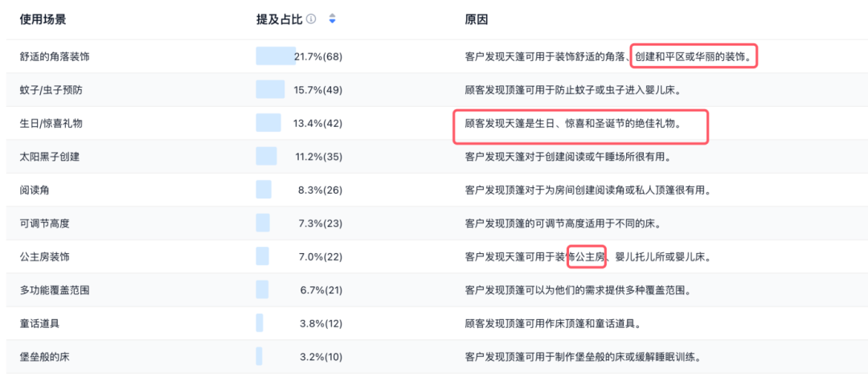Click the reason about 生日、惊喜和圣诞节的绝佳礼物

tap(572, 123)
